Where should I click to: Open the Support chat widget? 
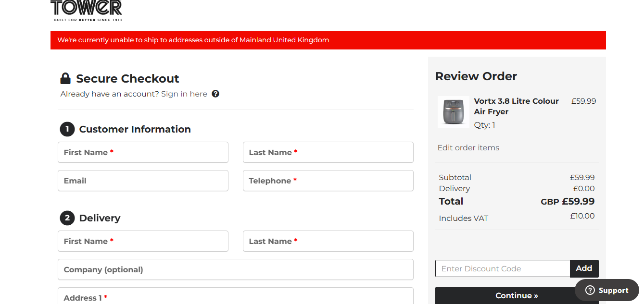pyautogui.click(x=606, y=290)
